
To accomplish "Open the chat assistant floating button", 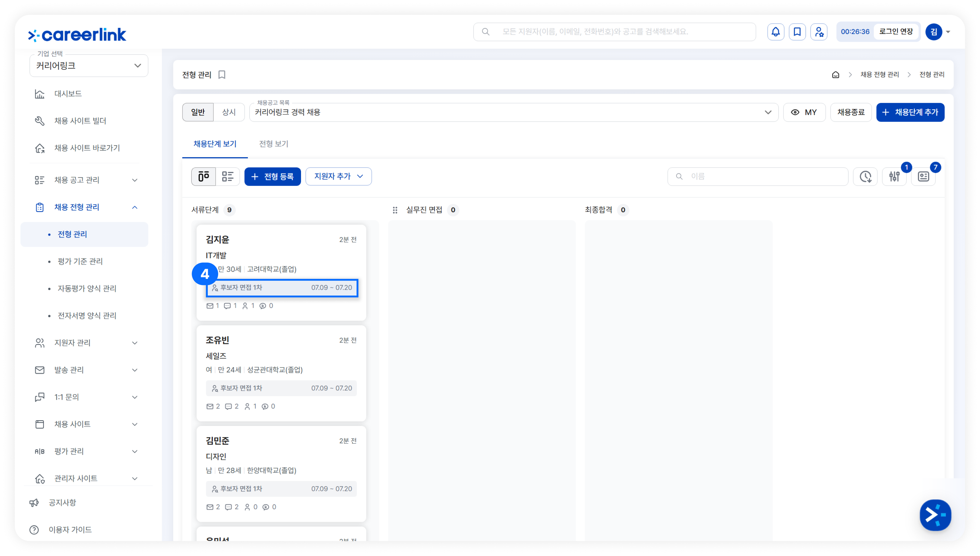I will pyautogui.click(x=935, y=515).
